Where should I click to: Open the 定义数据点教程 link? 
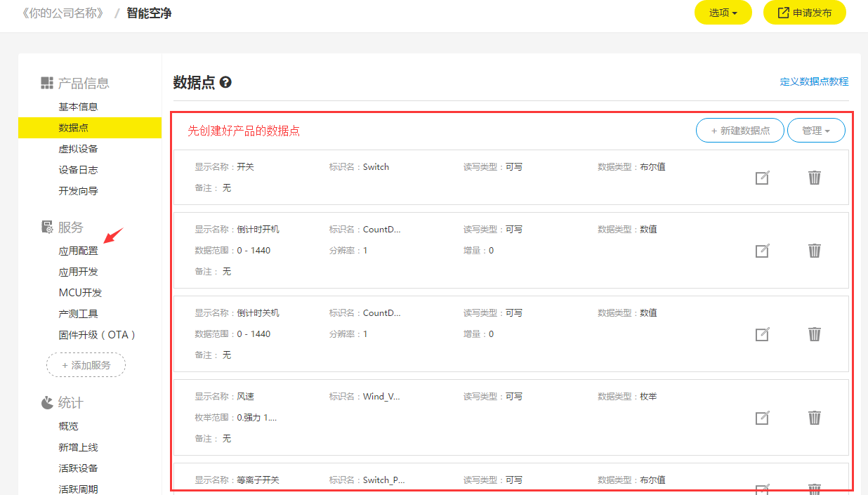pyautogui.click(x=813, y=81)
